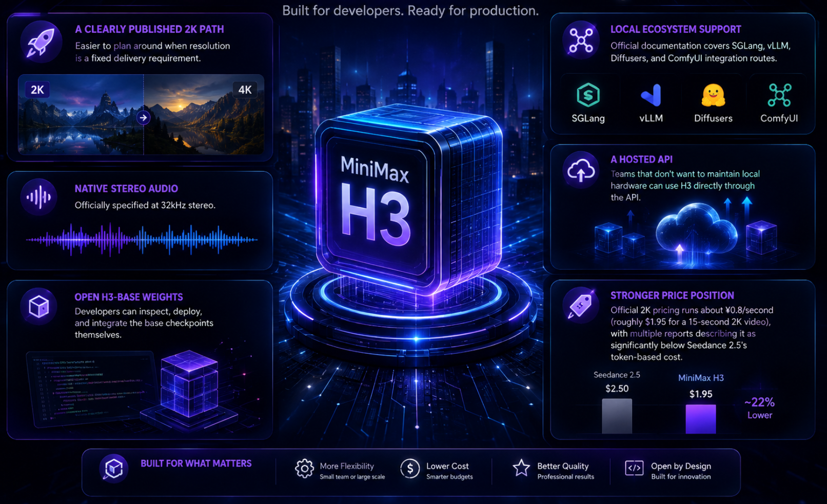Screen dimensions: 827x504
Task: Click the gear icon beside More Flexibility
Action: [304, 469]
